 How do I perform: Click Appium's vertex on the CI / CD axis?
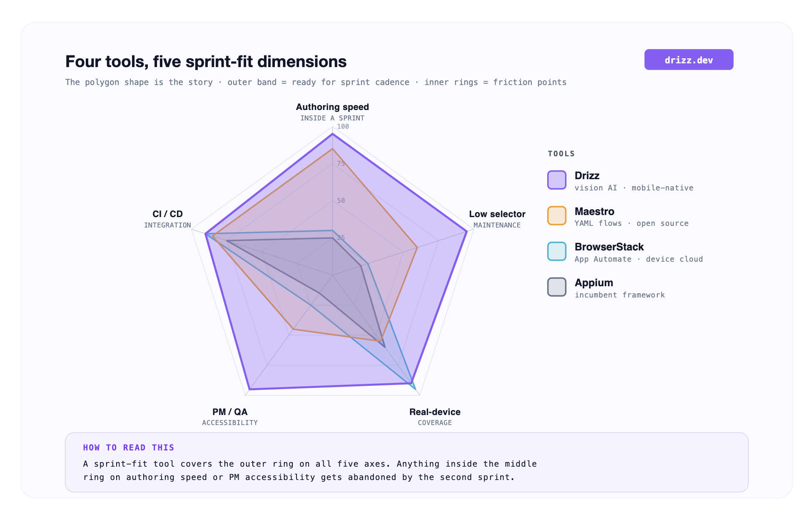[x=227, y=241]
